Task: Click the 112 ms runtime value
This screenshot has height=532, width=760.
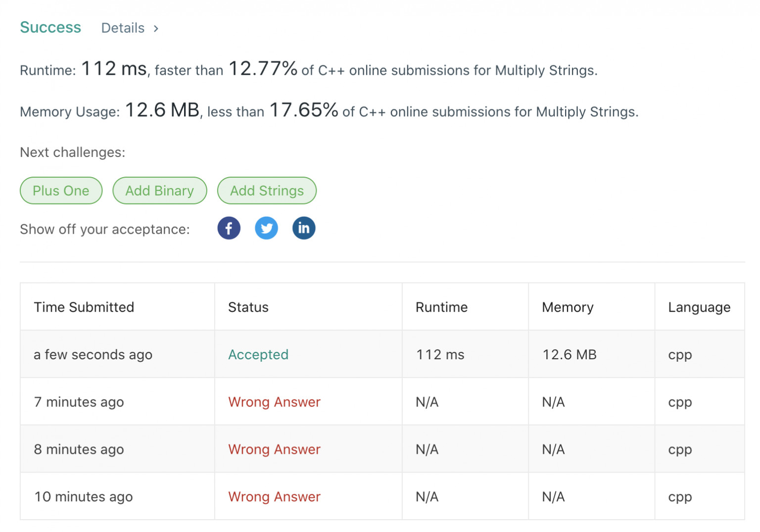Action: 439,354
